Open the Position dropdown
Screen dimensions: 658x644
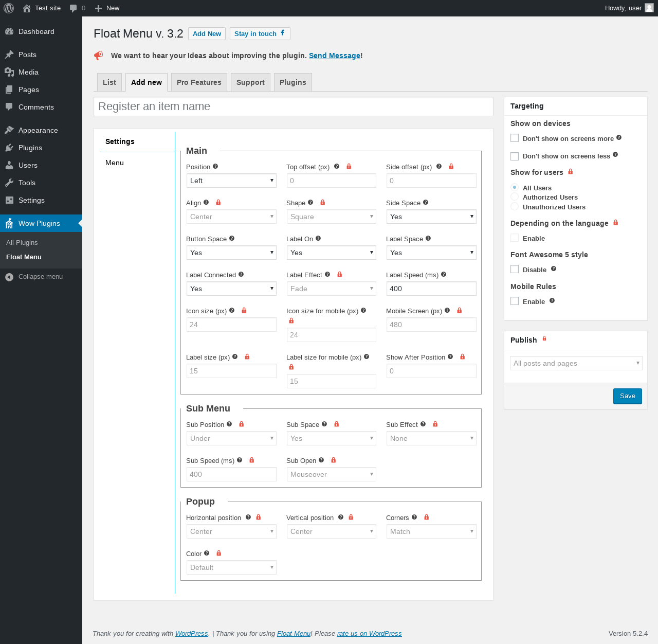click(x=231, y=181)
